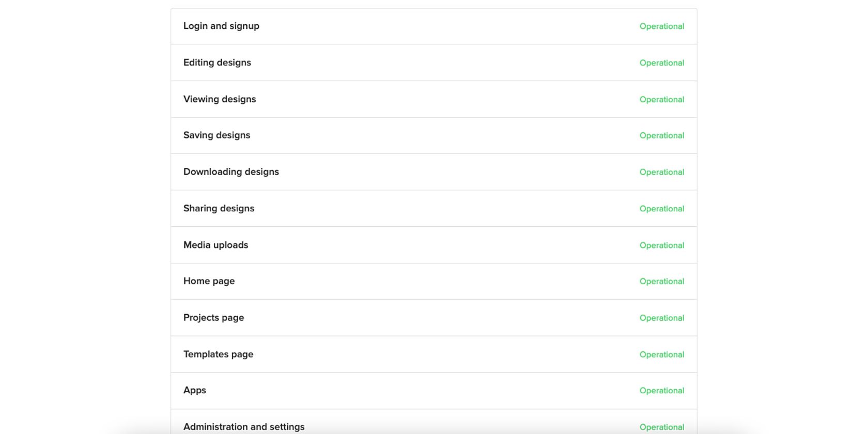
Task: Select the Projects page row
Action: pyautogui.click(x=433, y=318)
